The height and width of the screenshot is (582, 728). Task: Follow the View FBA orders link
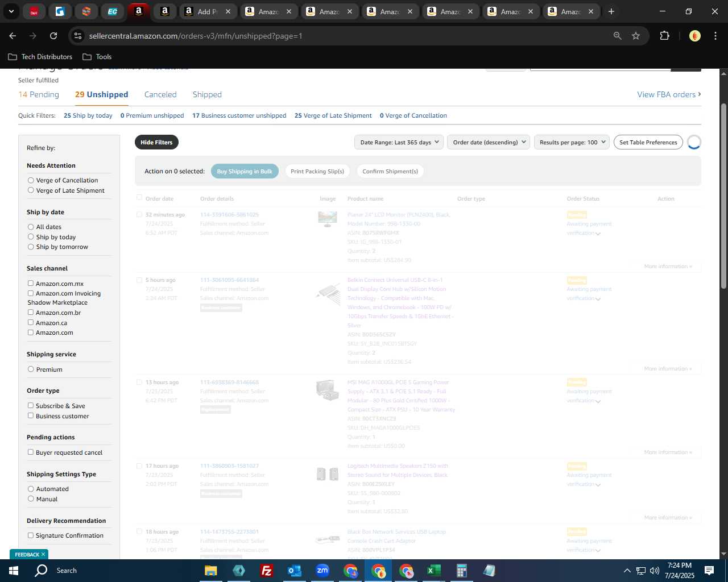coord(669,94)
